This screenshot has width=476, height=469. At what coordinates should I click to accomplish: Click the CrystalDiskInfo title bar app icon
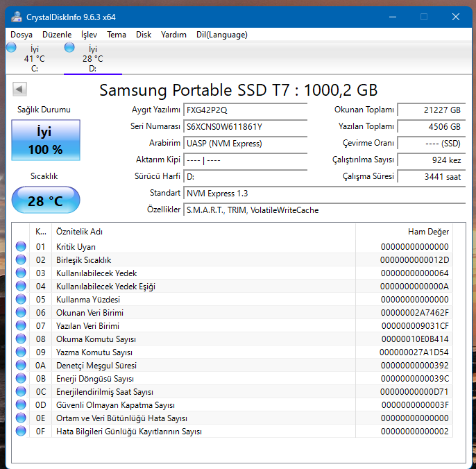point(17,17)
